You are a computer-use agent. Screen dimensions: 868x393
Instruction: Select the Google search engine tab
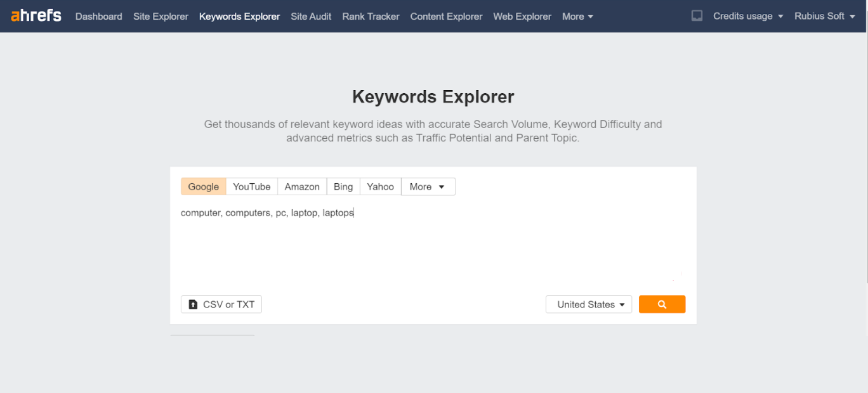[x=203, y=186]
